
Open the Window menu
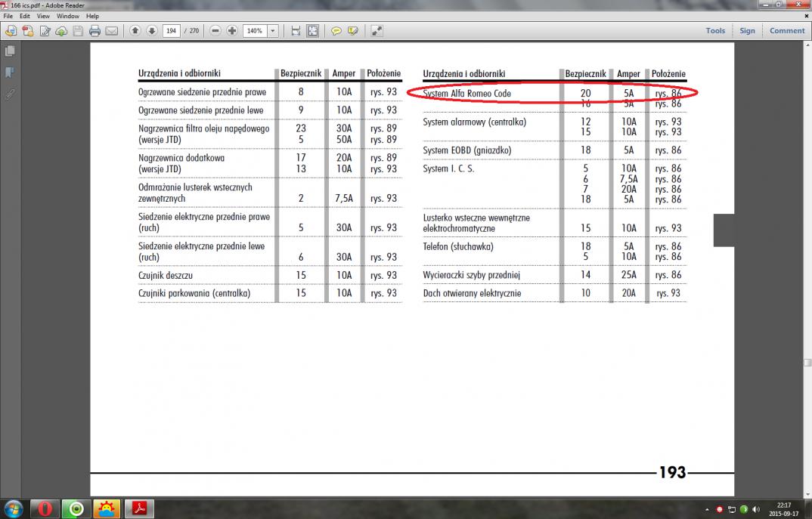point(68,16)
